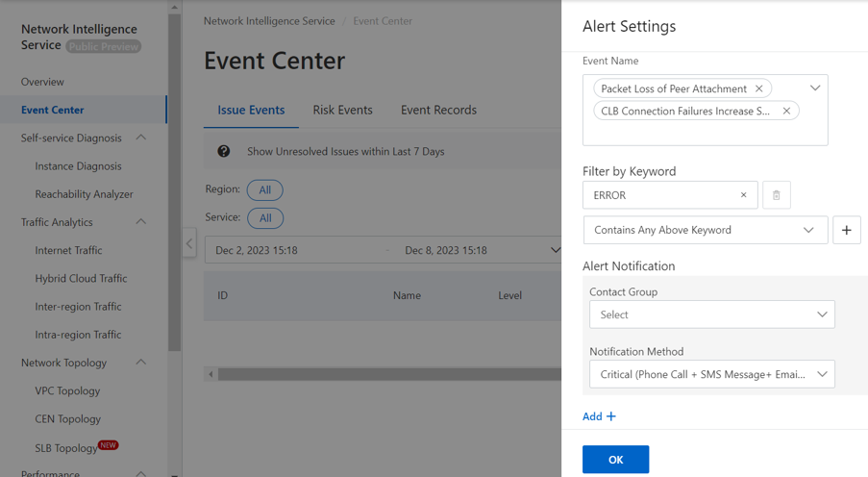Collapse the sidebar with the arrow handle

tap(189, 243)
